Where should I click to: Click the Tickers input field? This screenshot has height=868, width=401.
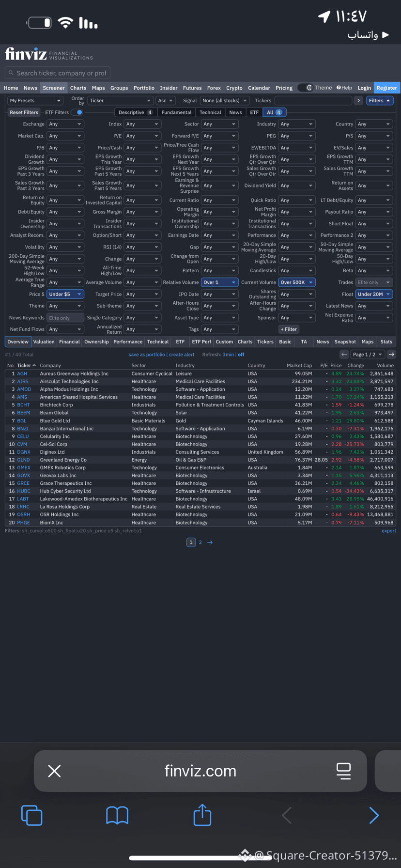click(x=313, y=101)
